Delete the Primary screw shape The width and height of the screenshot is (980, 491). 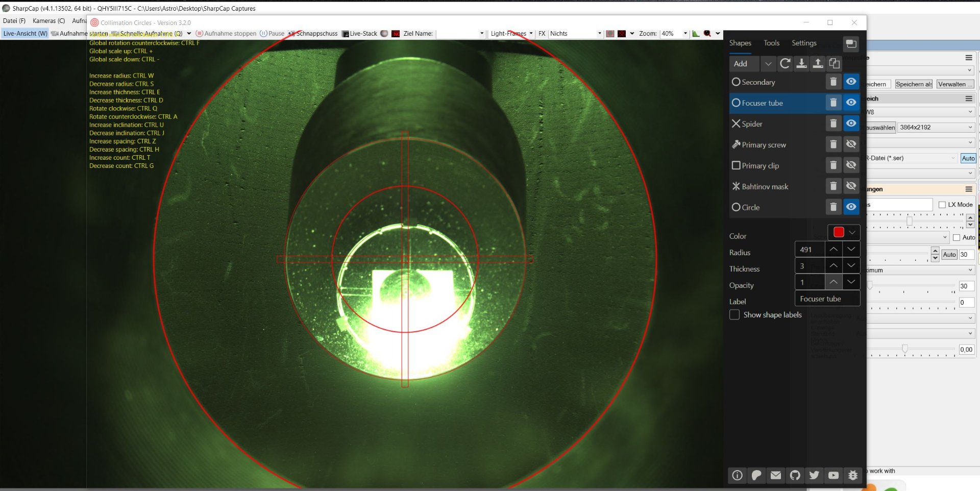833,144
